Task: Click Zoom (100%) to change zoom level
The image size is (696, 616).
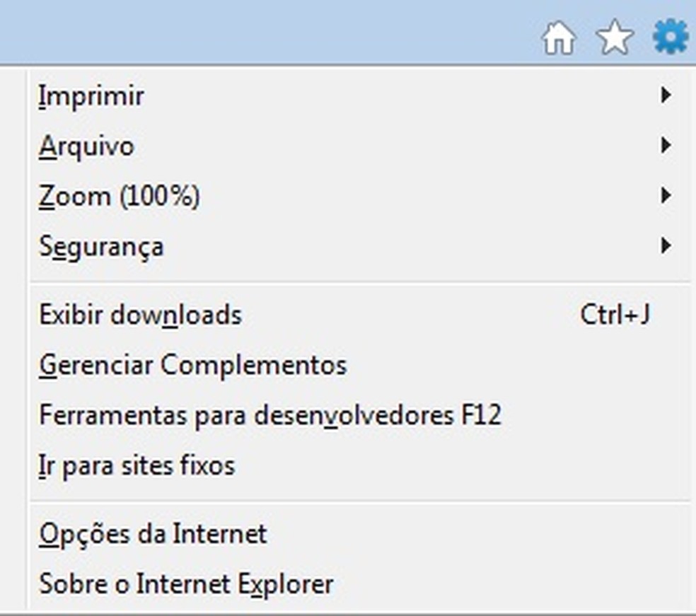Action: (x=119, y=196)
